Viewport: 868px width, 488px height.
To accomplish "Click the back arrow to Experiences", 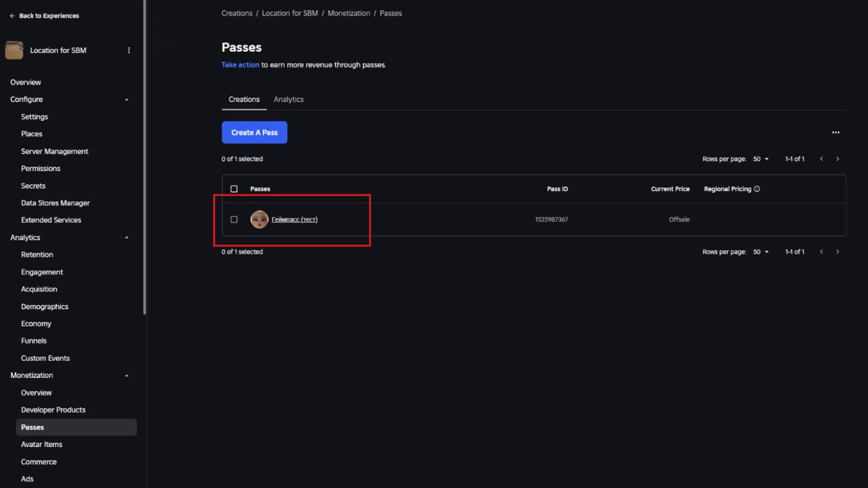I will click(x=12, y=16).
